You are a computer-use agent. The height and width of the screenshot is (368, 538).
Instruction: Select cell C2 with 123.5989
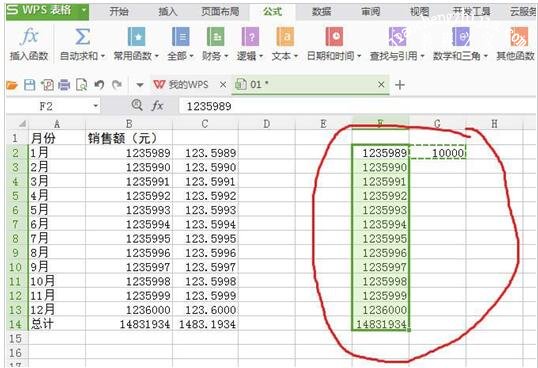coord(205,153)
